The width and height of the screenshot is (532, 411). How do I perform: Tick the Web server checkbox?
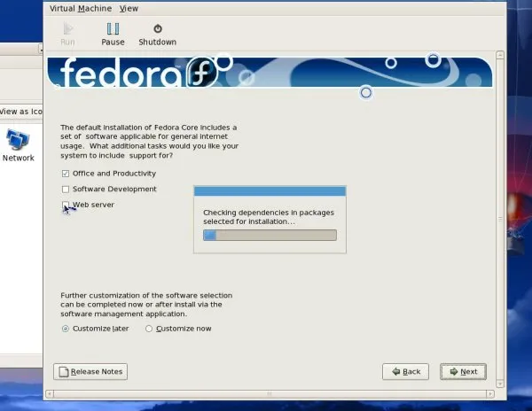point(66,205)
